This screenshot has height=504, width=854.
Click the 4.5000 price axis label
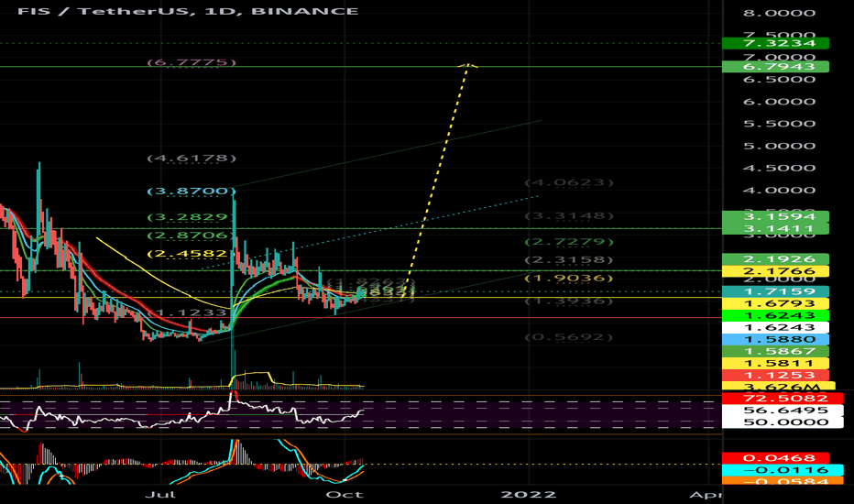[x=780, y=168]
